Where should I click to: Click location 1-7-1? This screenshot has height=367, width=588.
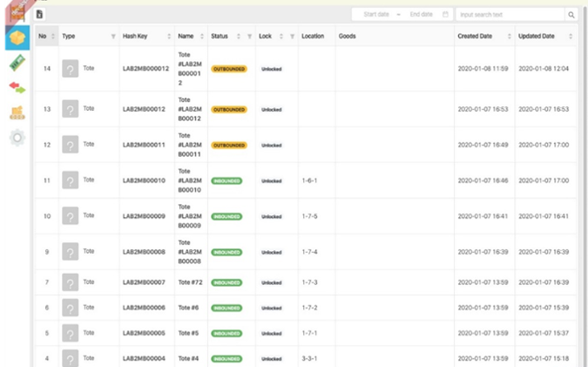click(309, 333)
